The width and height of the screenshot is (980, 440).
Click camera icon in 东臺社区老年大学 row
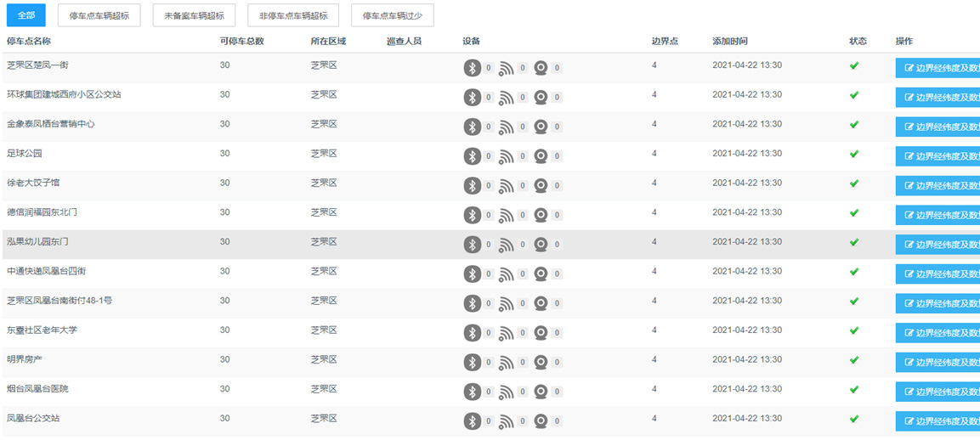pos(541,332)
